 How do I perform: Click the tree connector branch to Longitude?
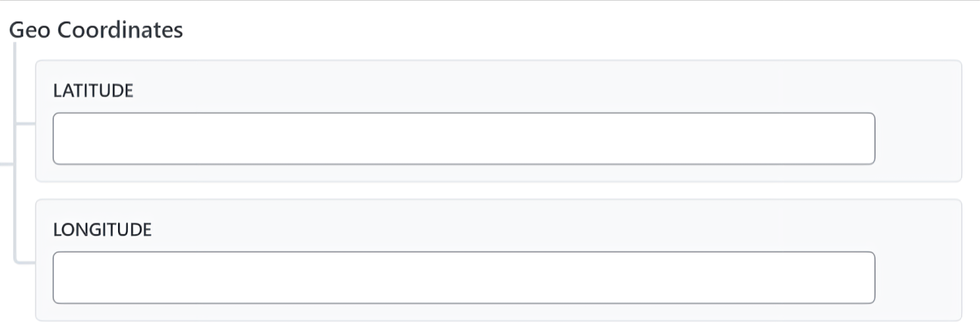point(25,261)
